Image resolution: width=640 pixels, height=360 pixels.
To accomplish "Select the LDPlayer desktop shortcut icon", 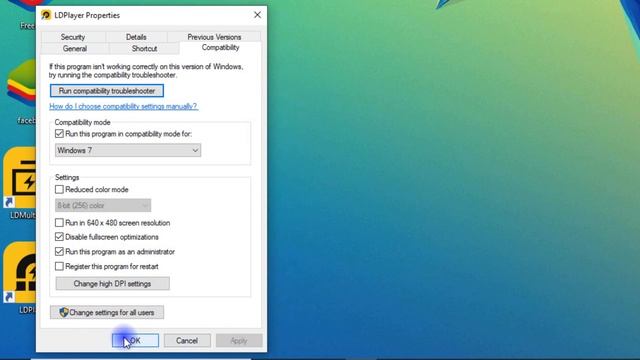I will tap(20, 272).
